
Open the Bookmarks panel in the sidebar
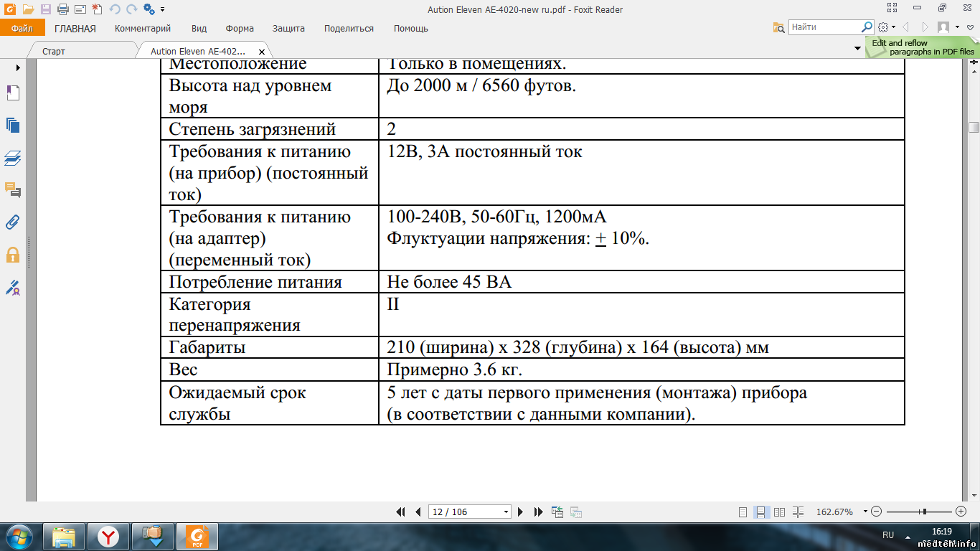click(x=13, y=93)
